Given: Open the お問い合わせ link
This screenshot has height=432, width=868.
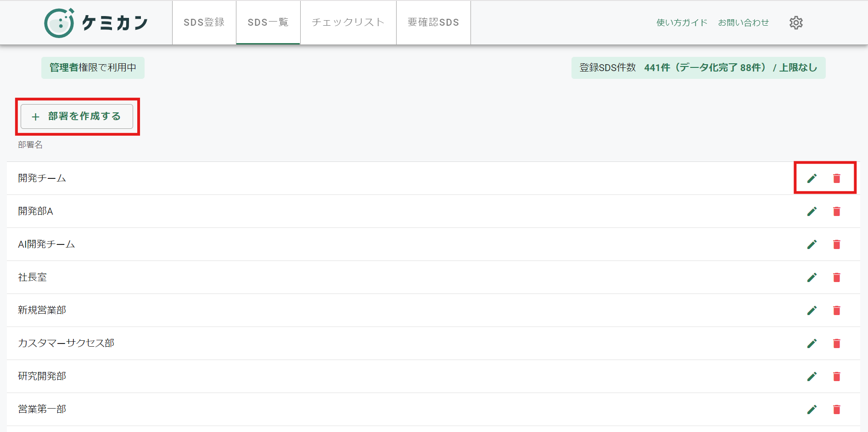Looking at the screenshot, I should coord(743,22).
